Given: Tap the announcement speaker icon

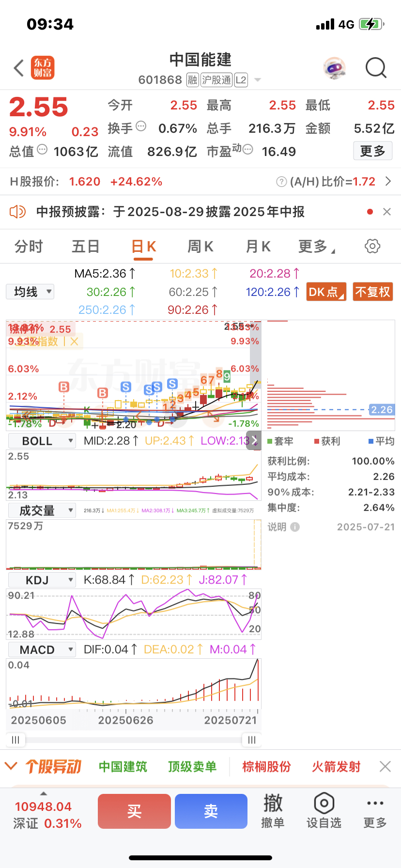Looking at the screenshot, I should tap(17, 212).
